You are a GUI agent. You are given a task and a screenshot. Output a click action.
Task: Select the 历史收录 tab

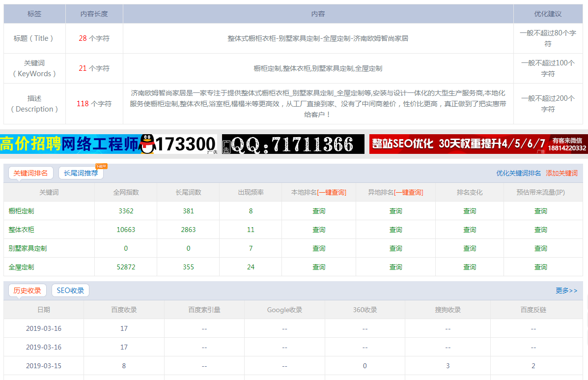point(28,291)
